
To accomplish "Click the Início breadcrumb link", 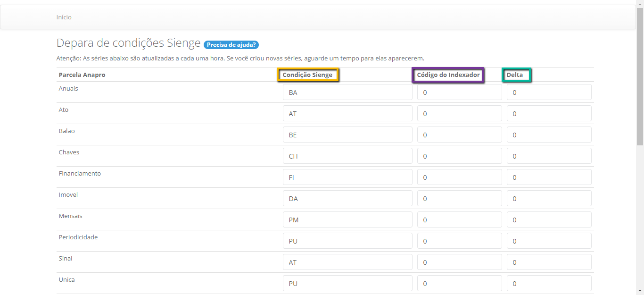I will (64, 17).
